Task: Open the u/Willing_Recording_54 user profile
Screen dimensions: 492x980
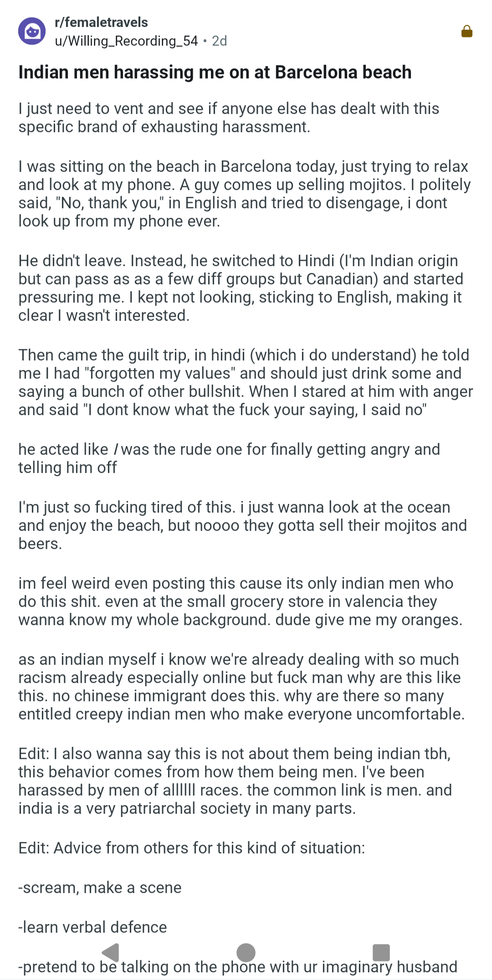Action: click(126, 41)
